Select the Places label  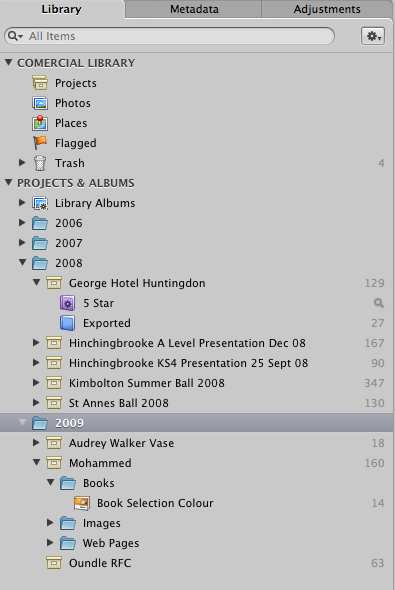pos(71,123)
